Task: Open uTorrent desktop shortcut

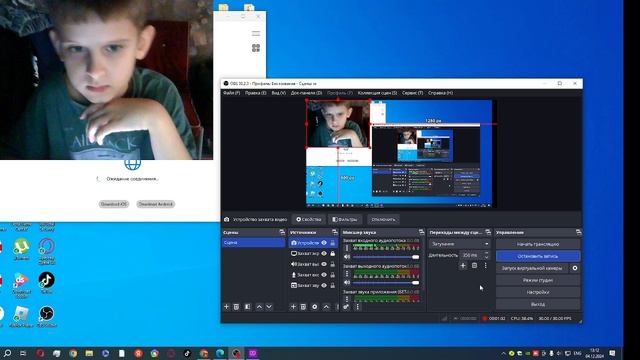Action: click(x=21, y=249)
